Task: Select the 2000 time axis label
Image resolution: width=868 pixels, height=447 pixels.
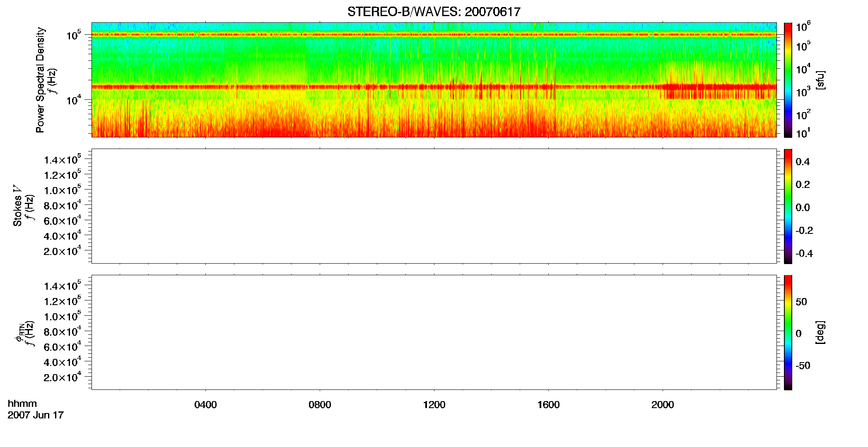Action: point(663,405)
